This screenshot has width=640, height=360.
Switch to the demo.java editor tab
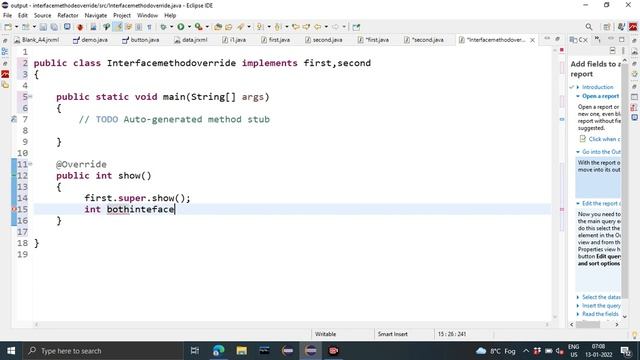tap(90, 40)
